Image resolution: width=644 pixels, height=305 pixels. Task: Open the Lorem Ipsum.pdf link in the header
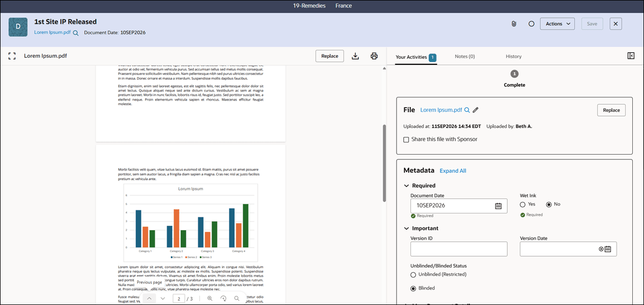click(x=53, y=32)
